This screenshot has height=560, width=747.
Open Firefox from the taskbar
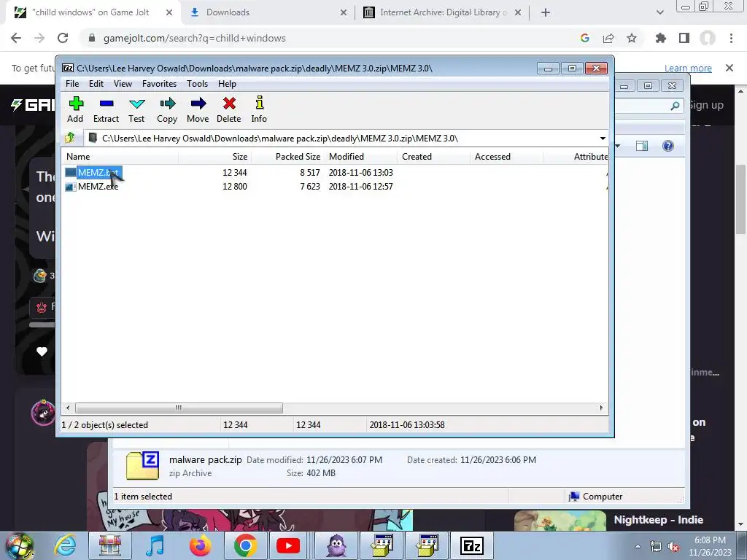(x=200, y=545)
